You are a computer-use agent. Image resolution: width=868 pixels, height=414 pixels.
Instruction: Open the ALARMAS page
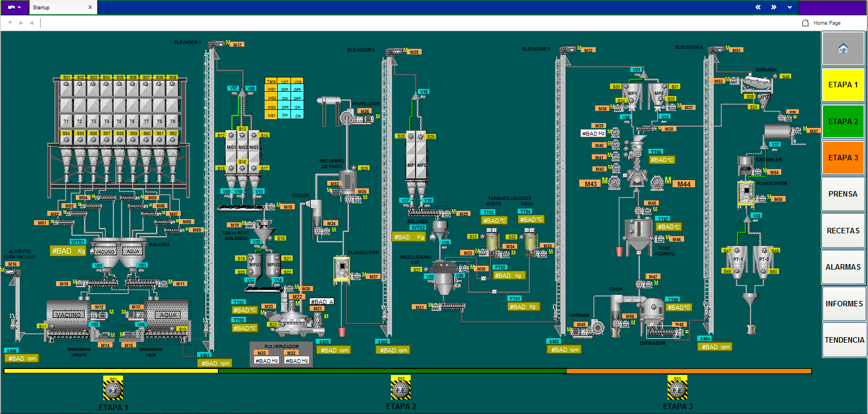(x=843, y=267)
